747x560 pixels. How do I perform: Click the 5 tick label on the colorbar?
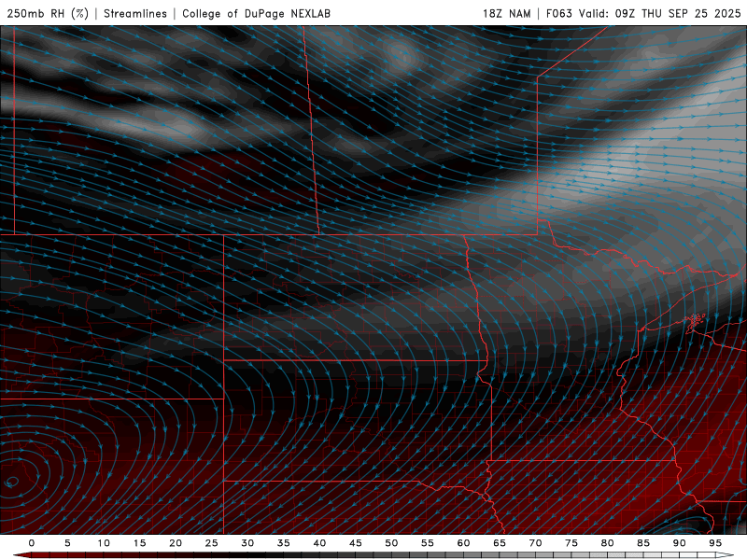tap(67, 543)
